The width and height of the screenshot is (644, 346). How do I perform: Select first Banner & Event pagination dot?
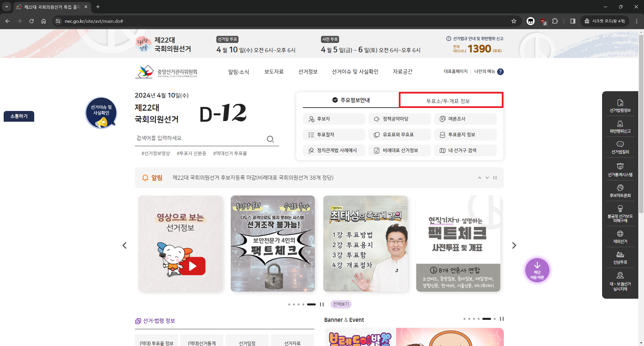click(x=465, y=319)
